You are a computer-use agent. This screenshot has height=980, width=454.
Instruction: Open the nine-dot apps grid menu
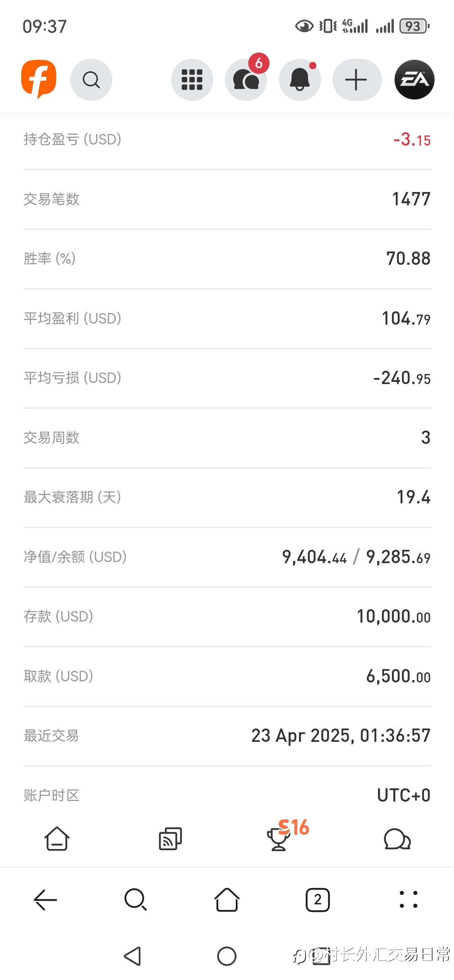(x=192, y=80)
